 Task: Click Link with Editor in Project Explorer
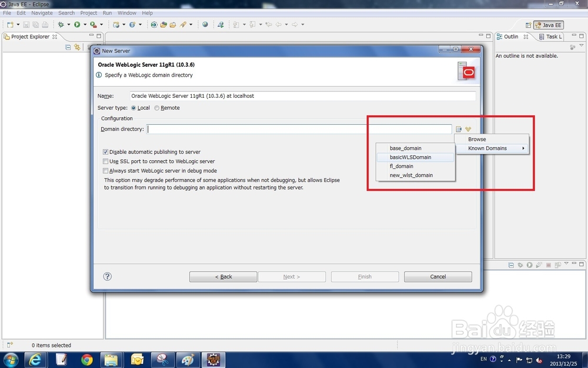click(77, 47)
